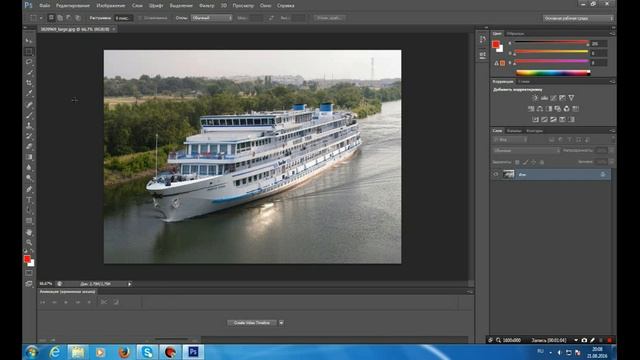Click the layer thumbnail in Layers panel

coord(509,174)
